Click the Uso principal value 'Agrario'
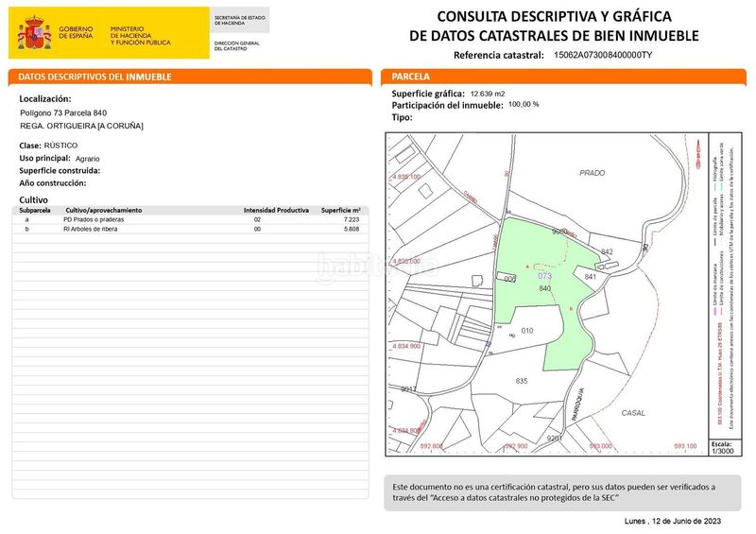The image size is (756, 534). 87,158
